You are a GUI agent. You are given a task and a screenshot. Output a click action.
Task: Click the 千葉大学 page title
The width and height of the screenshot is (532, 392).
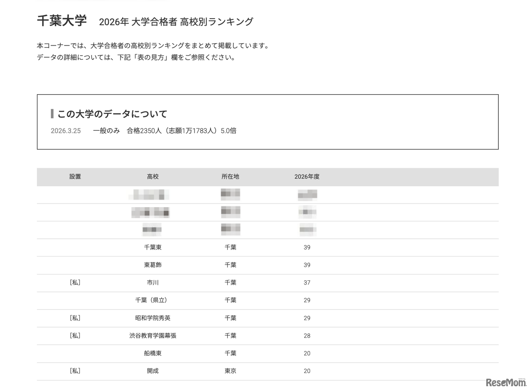point(62,21)
